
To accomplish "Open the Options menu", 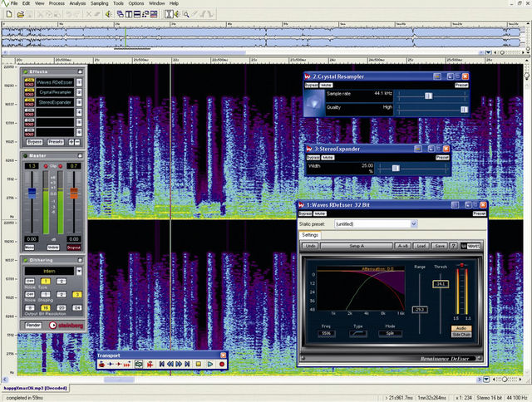I will pos(136,3).
